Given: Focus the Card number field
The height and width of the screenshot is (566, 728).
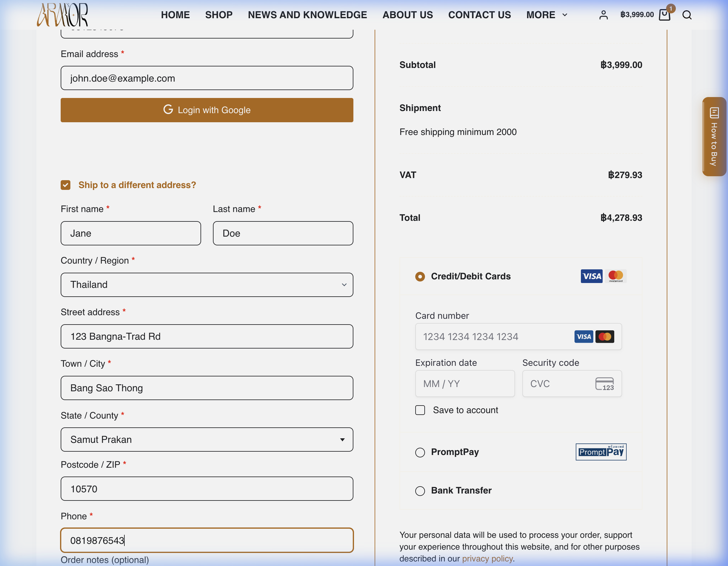Looking at the screenshot, I should [518, 337].
